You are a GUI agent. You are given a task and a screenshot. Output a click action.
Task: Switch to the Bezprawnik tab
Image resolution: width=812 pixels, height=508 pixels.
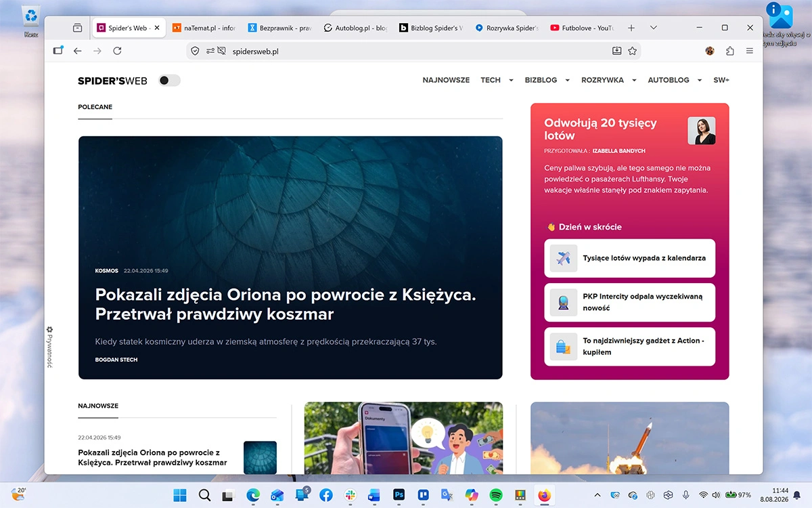coord(279,28)
